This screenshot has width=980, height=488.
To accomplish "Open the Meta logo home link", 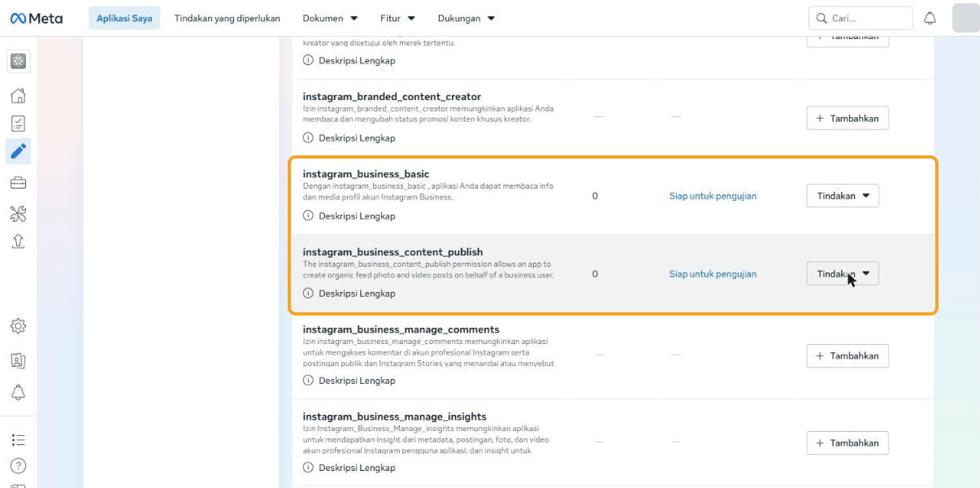I will 36,18.
